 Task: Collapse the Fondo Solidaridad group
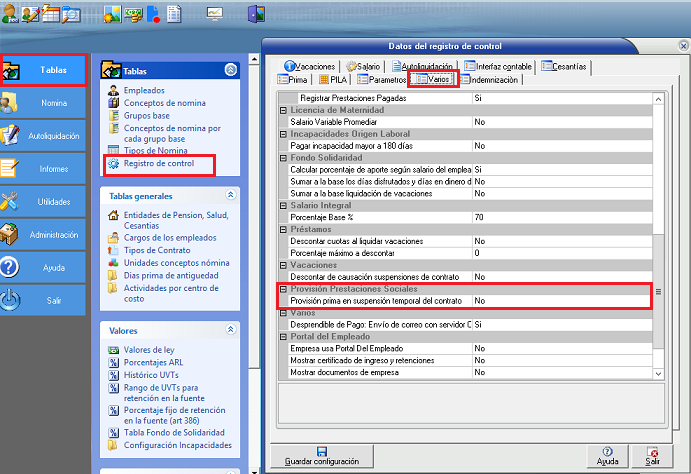pyautogui.click(x=283, y=158)
